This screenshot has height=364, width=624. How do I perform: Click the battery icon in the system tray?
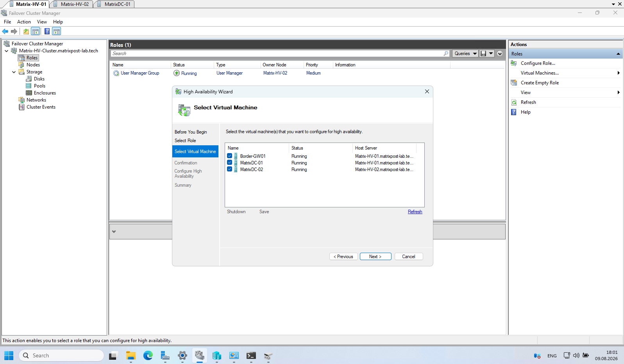click(586, 355)
